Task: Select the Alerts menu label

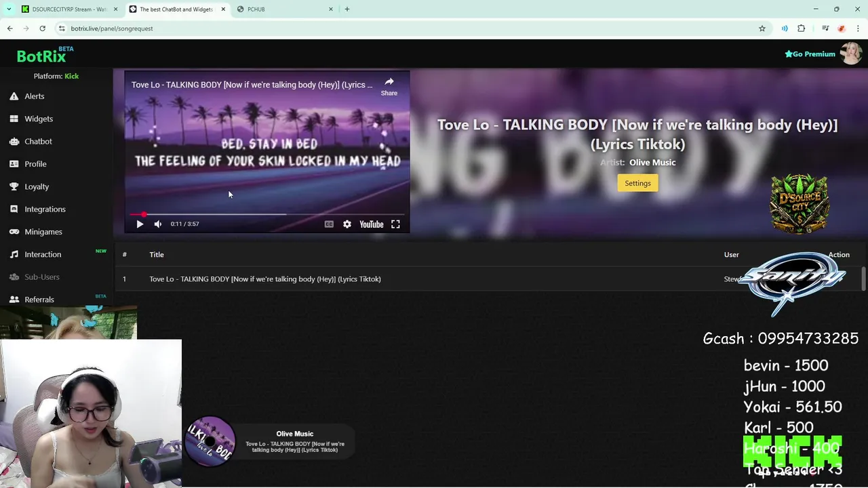Action: pos(35,96)
